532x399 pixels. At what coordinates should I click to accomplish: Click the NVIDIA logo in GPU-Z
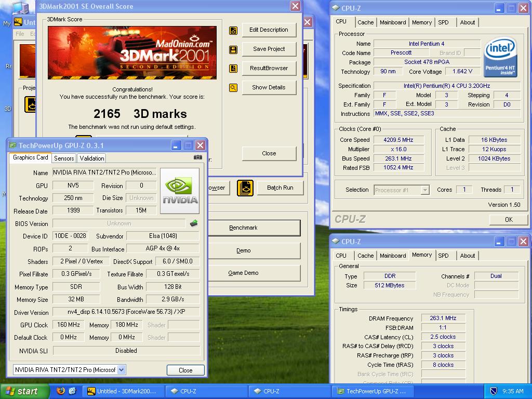179,191
